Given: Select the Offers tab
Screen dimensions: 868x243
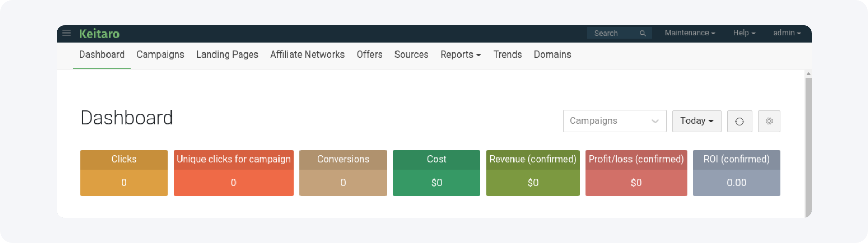Looking at the screenshot, I should pyautogui.click(x=369, y=55).
